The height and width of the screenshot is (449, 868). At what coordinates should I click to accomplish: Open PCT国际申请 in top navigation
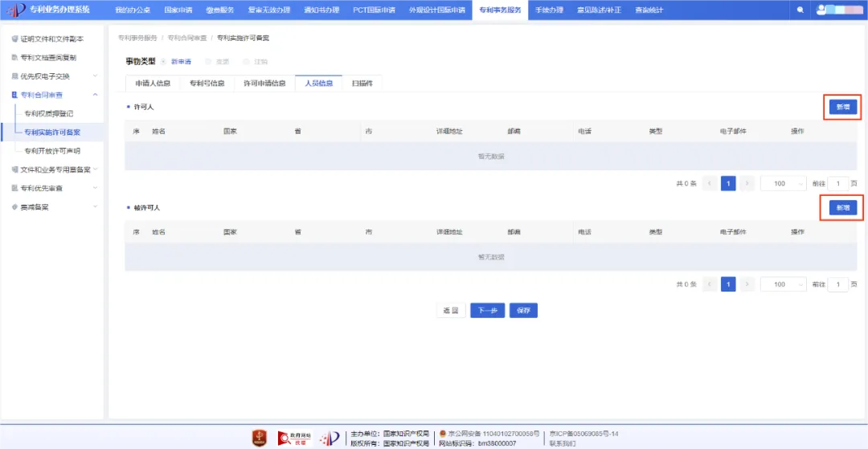point(375,10)
